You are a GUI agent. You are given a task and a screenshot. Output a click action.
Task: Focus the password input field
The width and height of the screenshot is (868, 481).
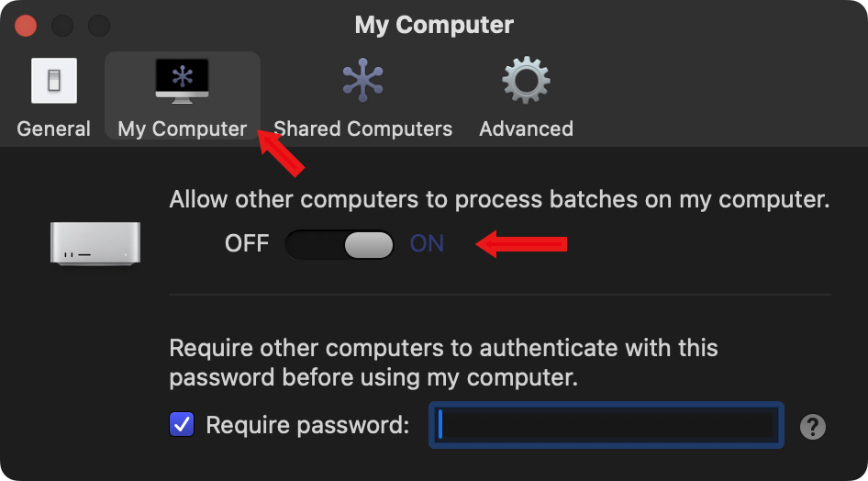click(x=606, y=425)
